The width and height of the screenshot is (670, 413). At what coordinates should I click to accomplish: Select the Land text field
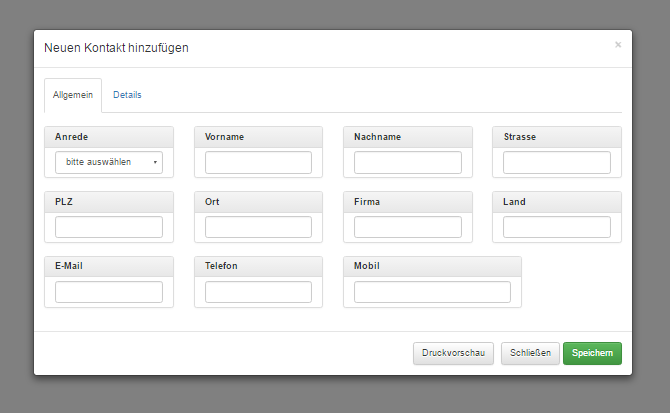(x=556, y=227)
